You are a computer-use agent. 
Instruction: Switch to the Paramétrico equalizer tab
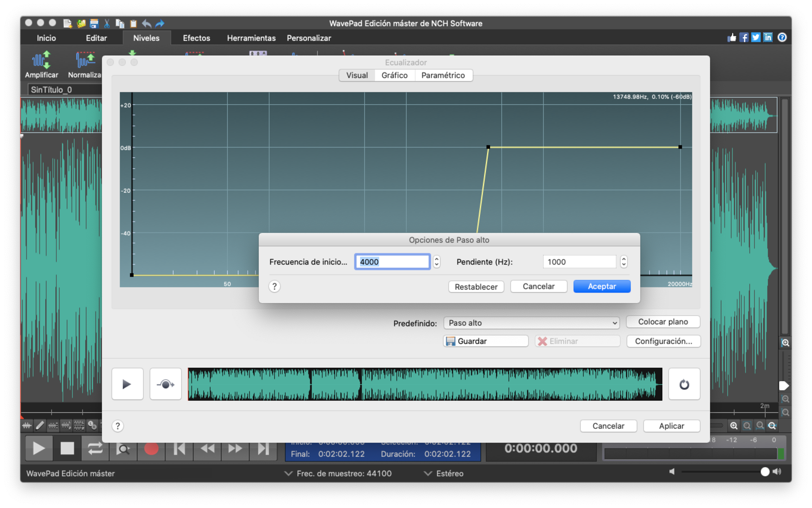(x=443, y=75)
